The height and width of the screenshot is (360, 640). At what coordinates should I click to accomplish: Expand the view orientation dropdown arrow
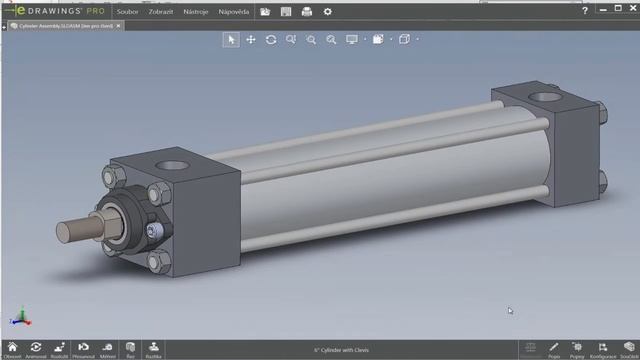coord(391,40)
